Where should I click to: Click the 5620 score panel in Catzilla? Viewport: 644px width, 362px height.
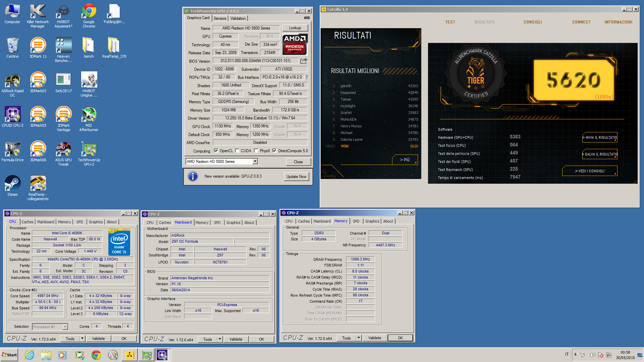click(x=574, y=80)
